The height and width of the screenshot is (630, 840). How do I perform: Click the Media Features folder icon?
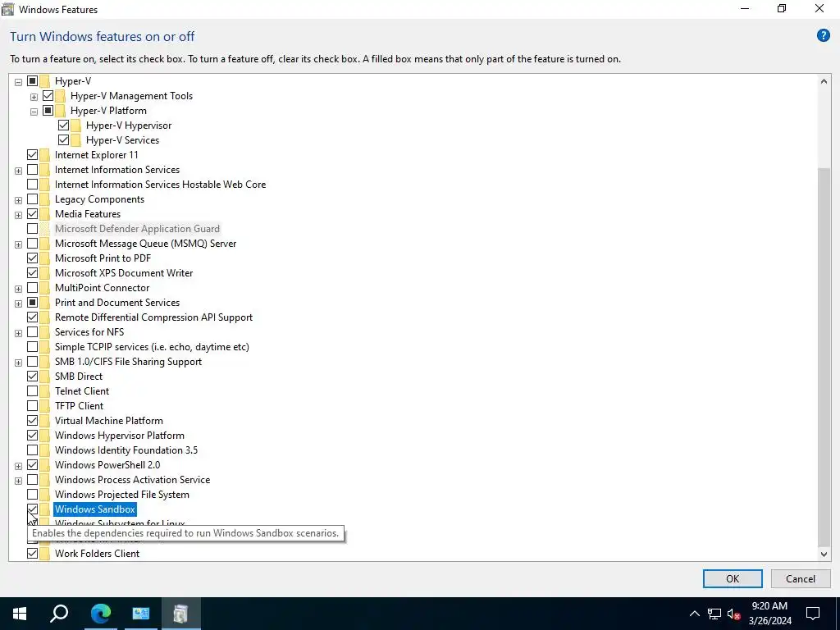(45, 214)
